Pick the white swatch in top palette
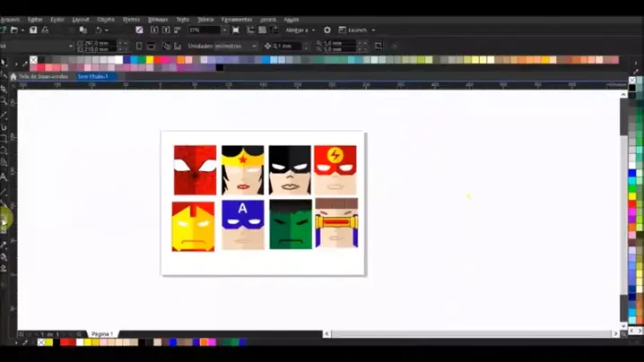The height and width of the screenshot is (362, 644). pyautogui.click(x=118, y=60)
